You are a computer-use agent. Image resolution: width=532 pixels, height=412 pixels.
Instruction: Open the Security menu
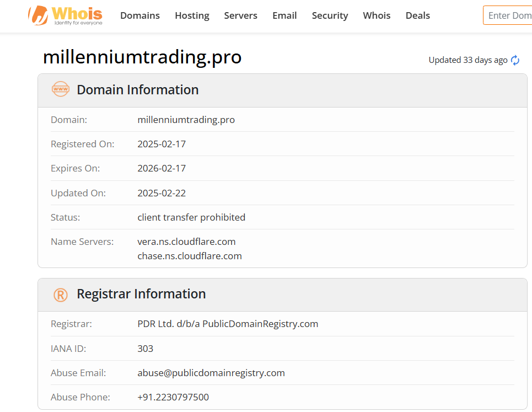330,15
